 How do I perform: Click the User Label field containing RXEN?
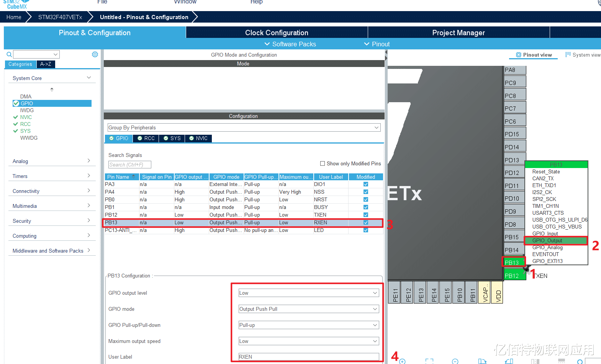point(309,357)
